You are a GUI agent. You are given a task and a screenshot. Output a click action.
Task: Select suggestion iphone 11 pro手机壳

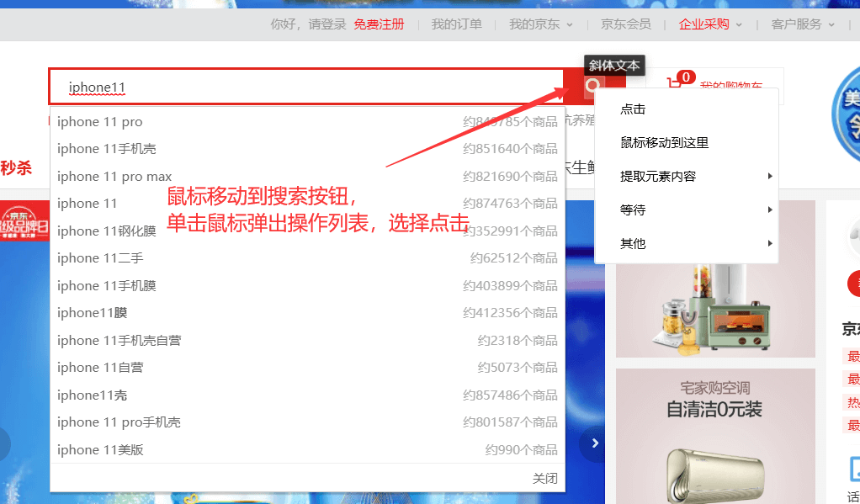pos(307,422)
